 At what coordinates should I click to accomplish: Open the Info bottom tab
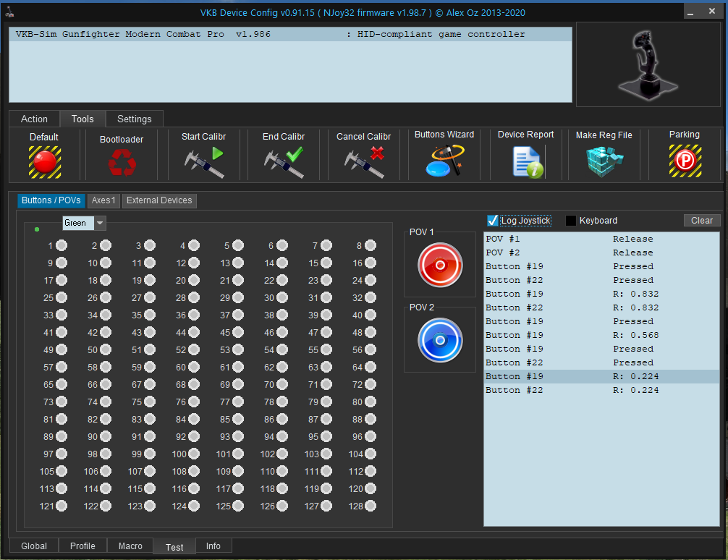[213, 546]
